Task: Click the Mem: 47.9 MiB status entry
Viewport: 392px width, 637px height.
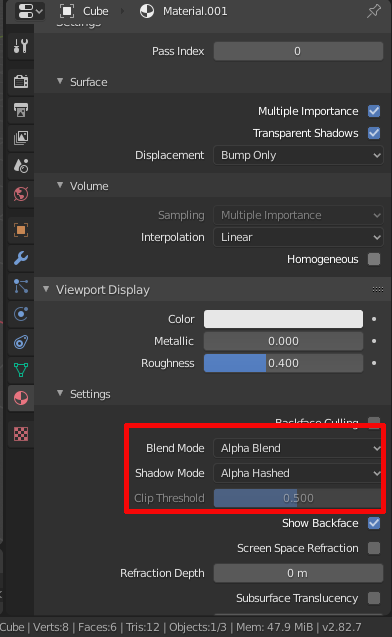Action: coord(275,627)
